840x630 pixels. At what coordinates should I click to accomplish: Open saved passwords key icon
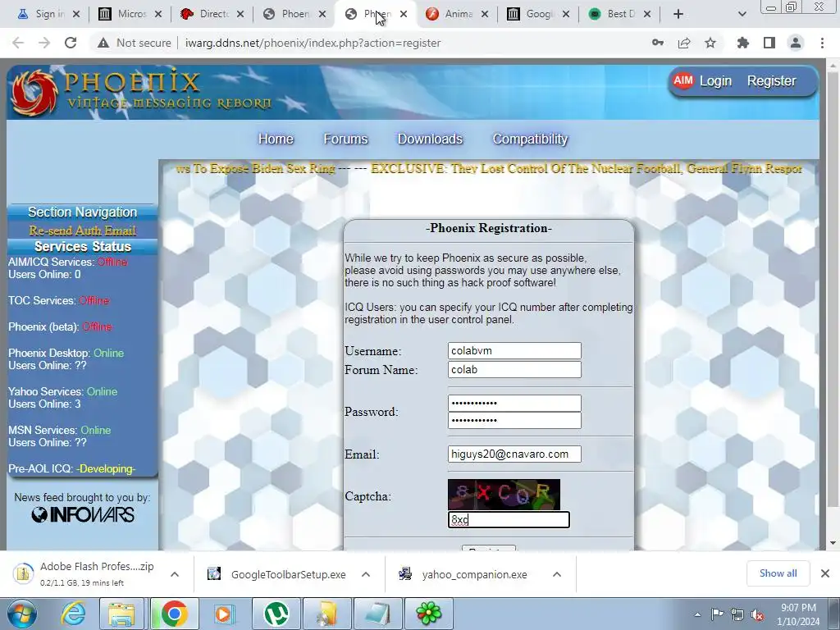pos(658,43)
